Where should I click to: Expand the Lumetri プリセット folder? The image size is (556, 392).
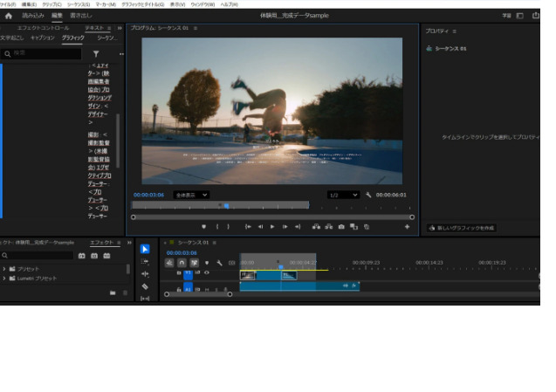4,279
